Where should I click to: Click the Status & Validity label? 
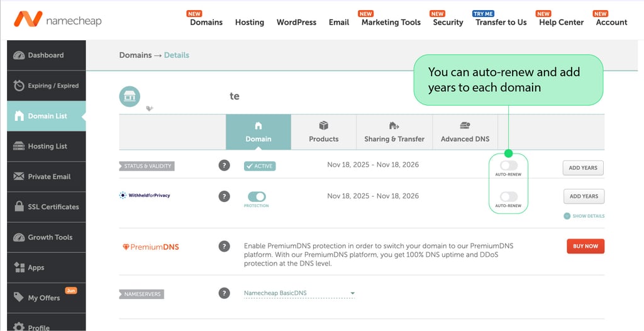147,166
